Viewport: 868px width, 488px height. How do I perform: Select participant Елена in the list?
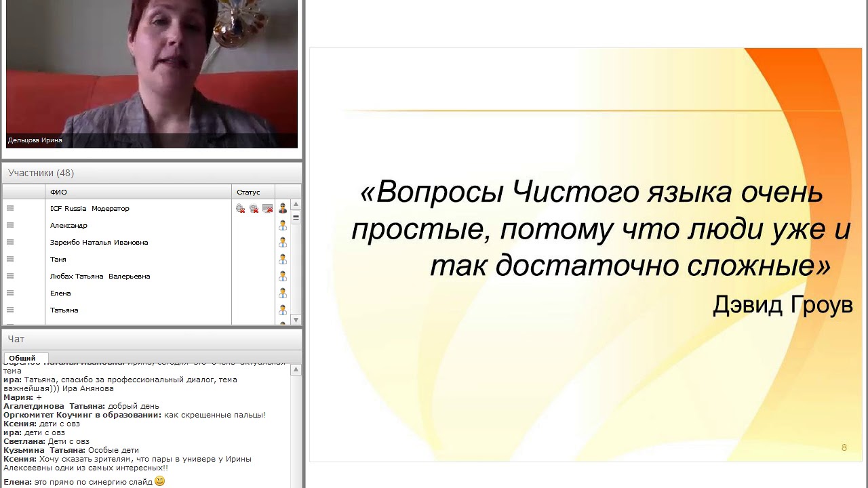[x=60, y=293]
